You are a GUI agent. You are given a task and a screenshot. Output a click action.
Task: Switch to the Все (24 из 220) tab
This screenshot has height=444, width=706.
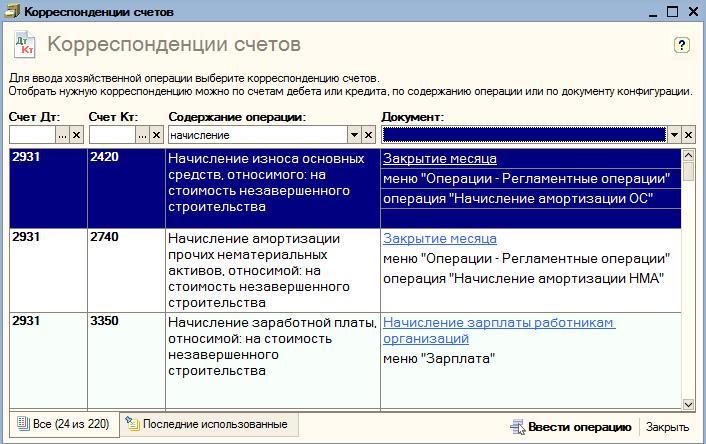coord(64,424)
